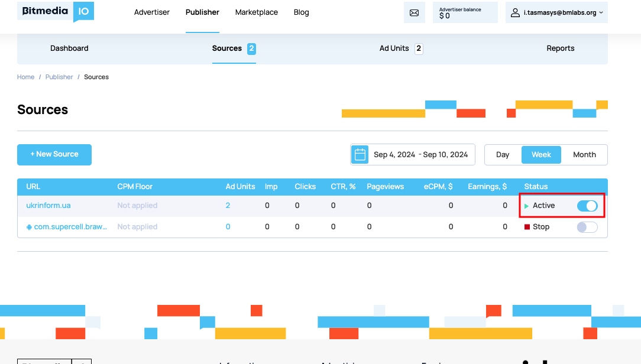The image size is (641, 364).
Task: Click the Home breadcrumb link
Action: (25, 77)
